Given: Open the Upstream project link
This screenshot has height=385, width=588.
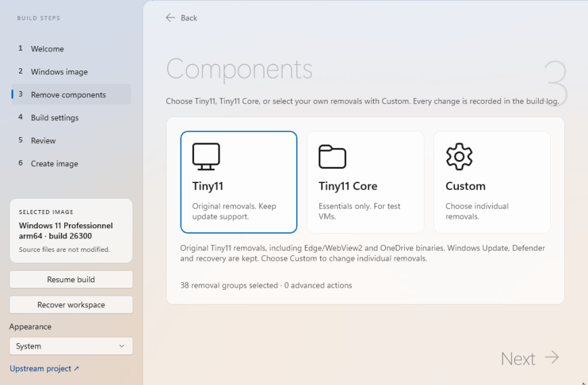Looking at the screenshot, I should click(44, 369).
